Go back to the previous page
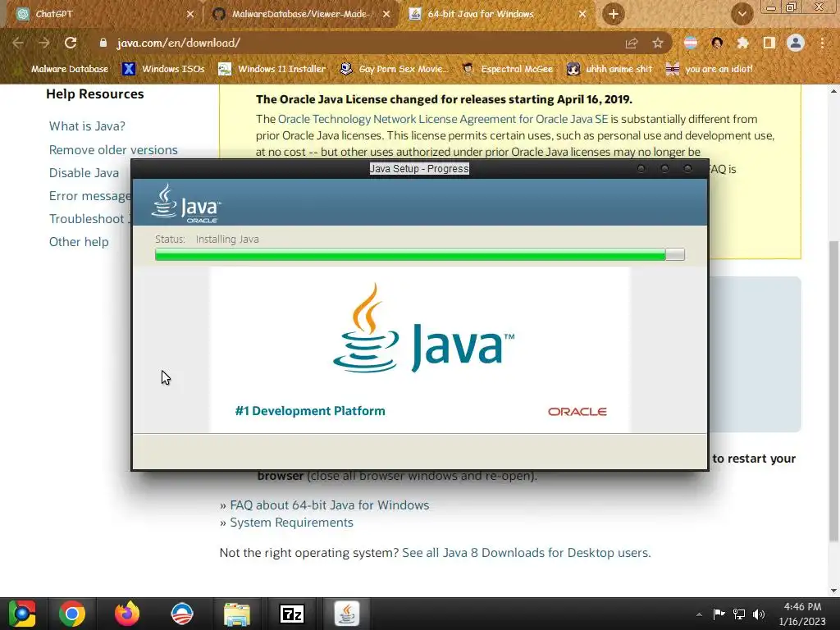 pyautogui.click(x=18, y=43)
